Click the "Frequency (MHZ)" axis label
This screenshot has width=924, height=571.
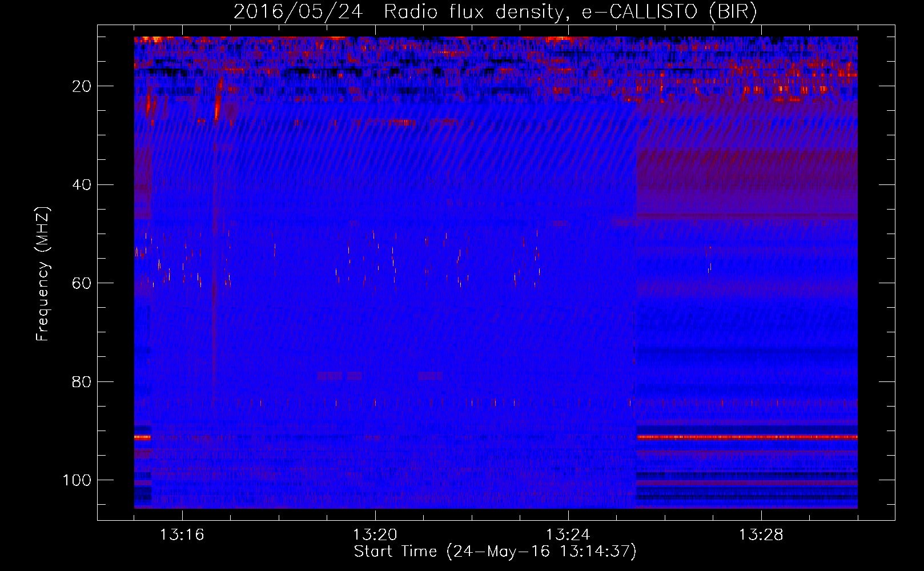43,274
